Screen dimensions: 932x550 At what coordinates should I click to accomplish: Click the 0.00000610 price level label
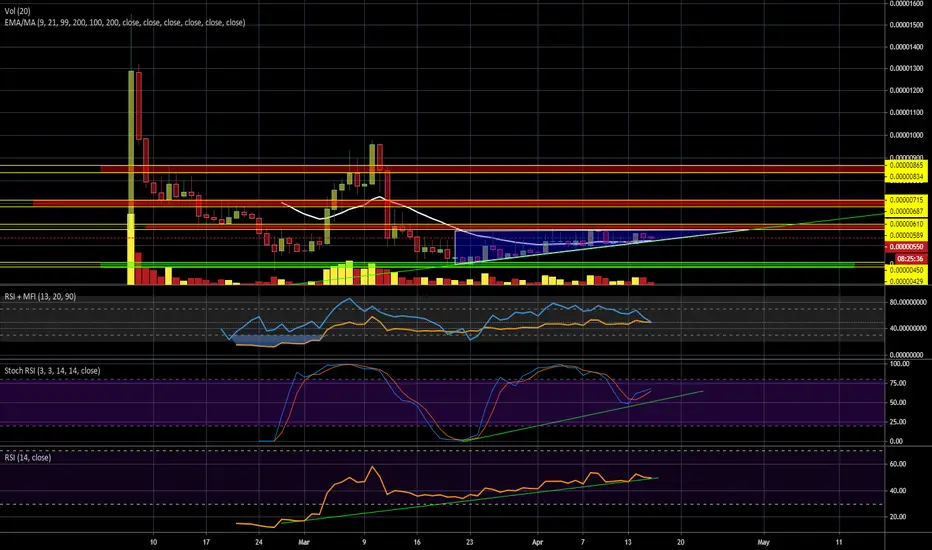coord(906,224)
